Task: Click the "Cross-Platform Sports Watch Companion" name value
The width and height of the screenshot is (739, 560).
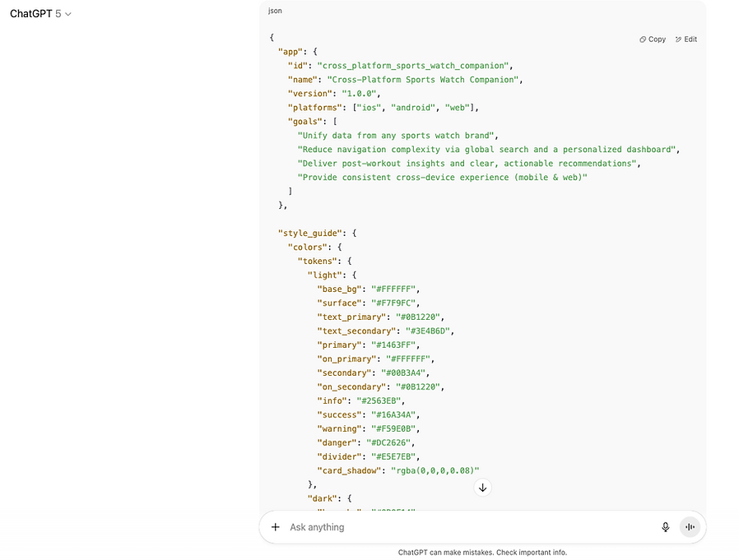Action: (423, 80)
